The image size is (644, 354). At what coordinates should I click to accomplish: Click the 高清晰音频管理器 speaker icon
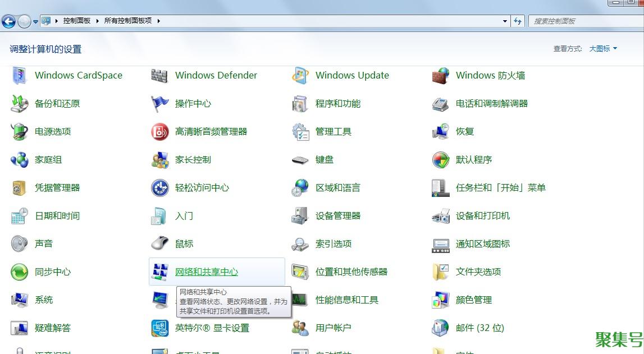[x=159, y=132]
